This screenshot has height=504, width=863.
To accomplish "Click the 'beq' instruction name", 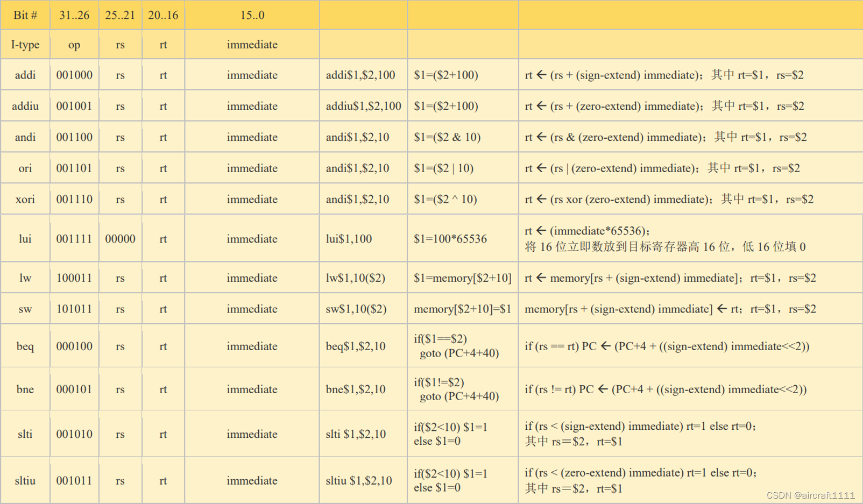I will point(25,346).
